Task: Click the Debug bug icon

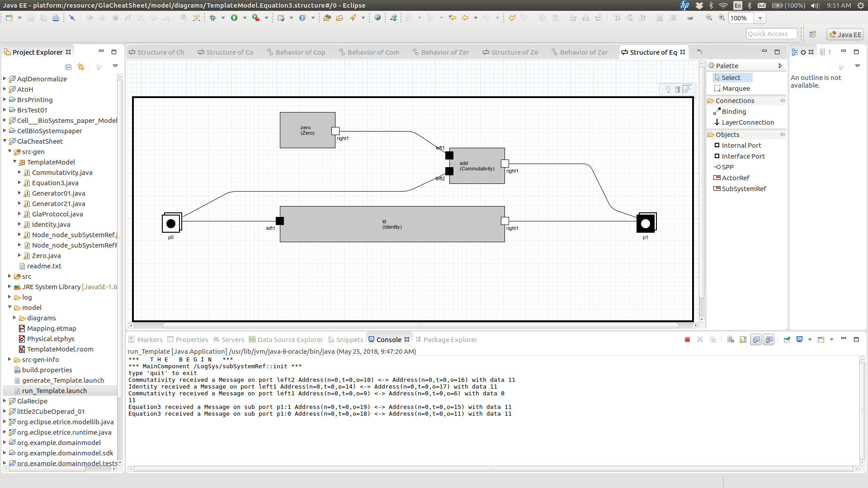Action: 212,18
